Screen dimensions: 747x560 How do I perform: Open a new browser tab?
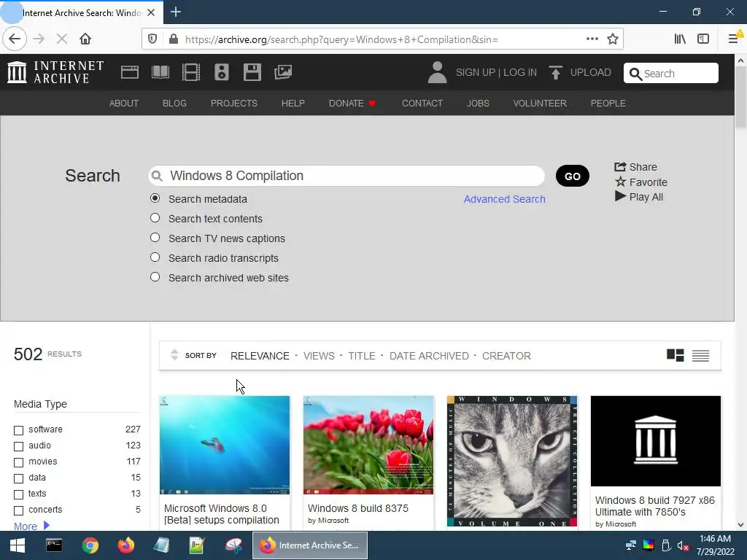(176, 12)
